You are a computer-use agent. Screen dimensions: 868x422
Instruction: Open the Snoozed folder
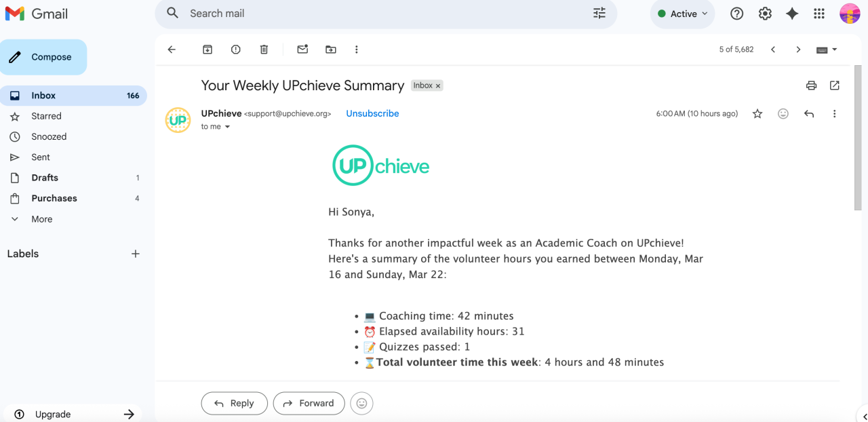(73, 136)
